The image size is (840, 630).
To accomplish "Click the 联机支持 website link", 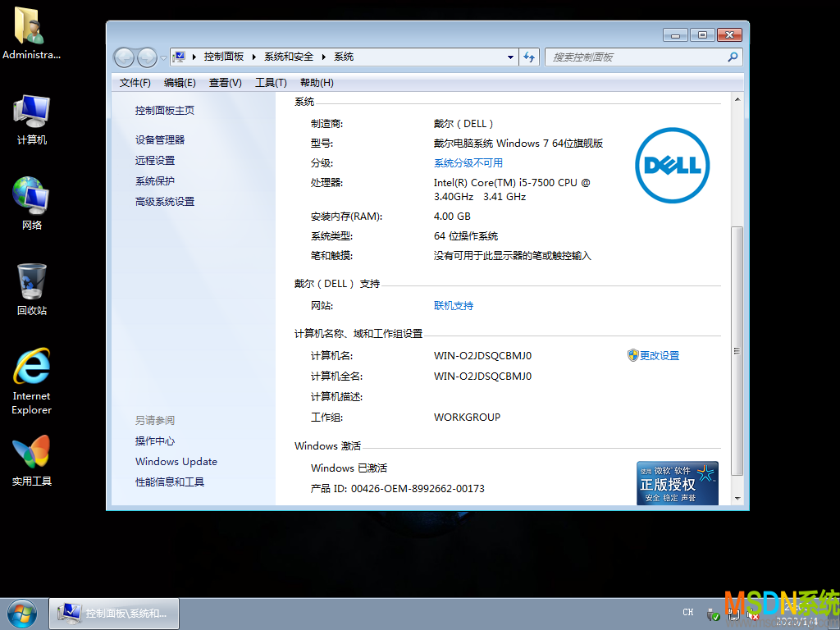I will click(x=453, y=305).
